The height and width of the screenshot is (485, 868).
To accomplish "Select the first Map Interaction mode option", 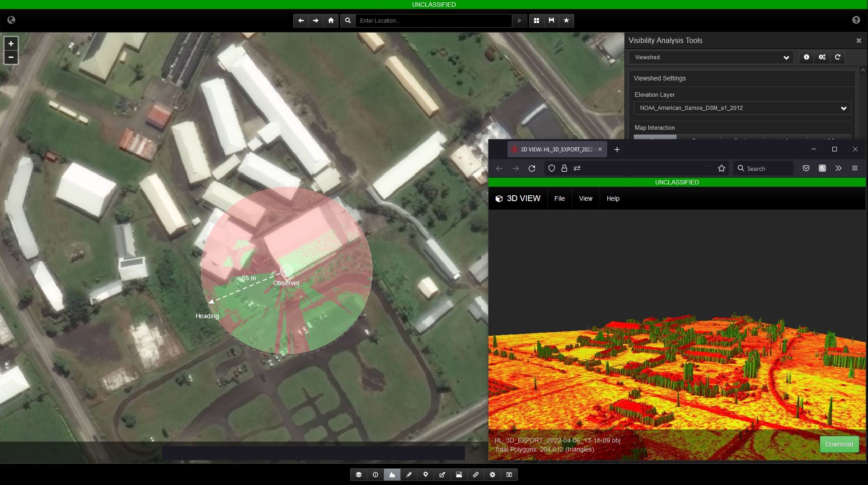I will tap(655, 139).
